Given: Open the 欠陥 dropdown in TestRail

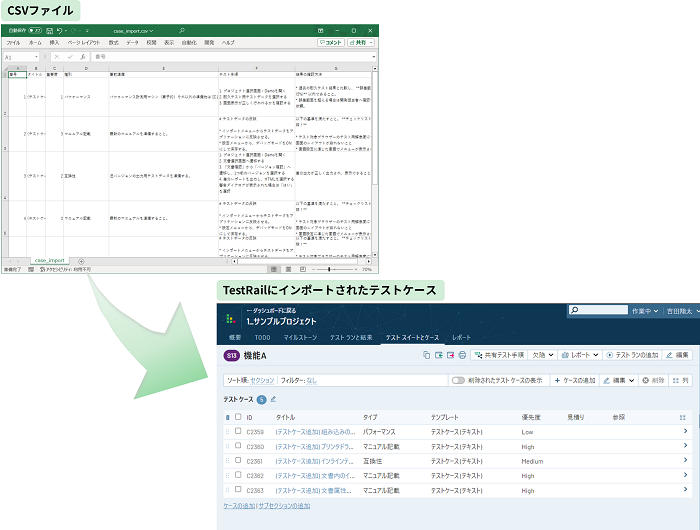Looking at the screenshot, I should click(x=543, y=355).
